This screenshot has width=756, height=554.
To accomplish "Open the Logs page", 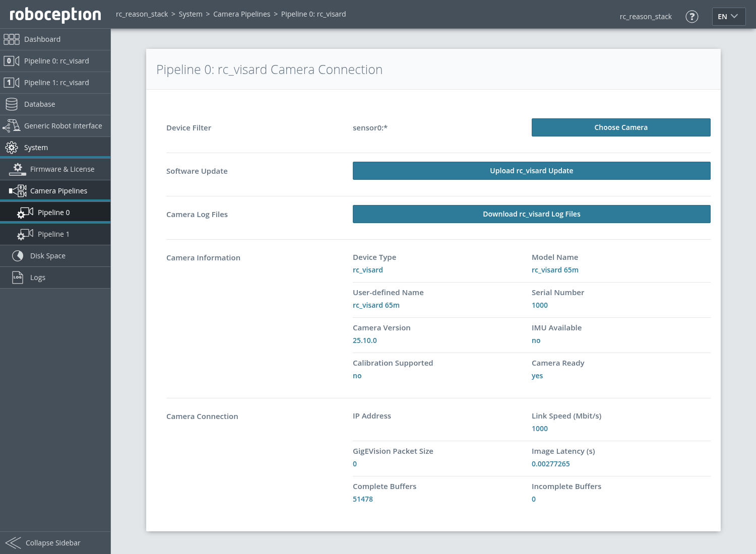I will click(37, 277).
